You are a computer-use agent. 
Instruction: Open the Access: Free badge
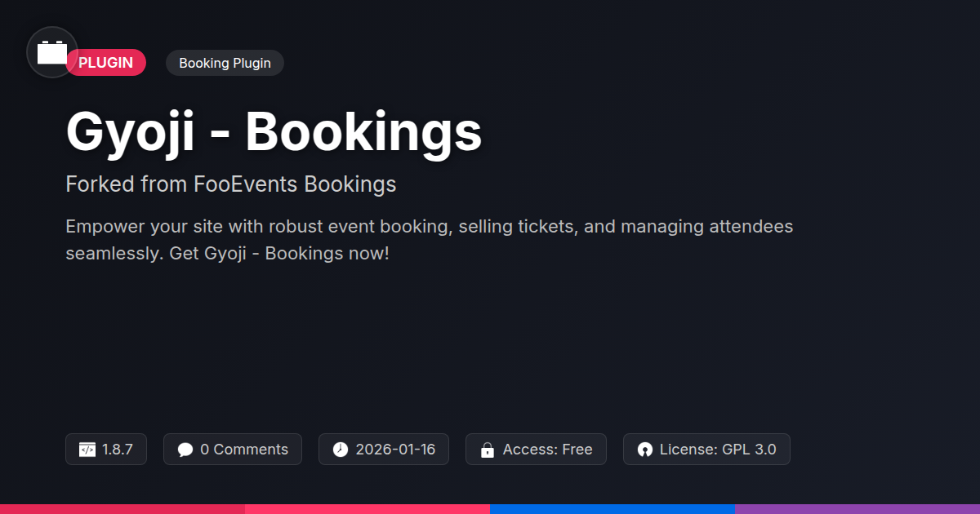(536, 450)
